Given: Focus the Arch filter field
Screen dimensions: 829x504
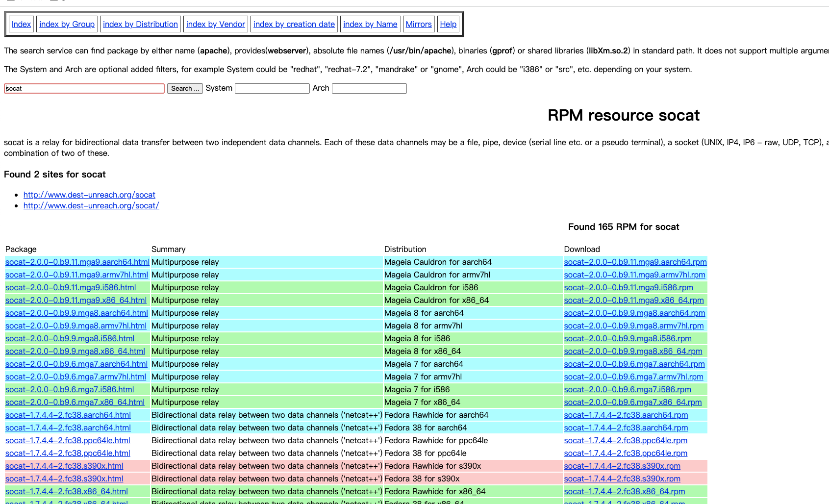Looking at the screenshot, I should (x=369, y=88).
